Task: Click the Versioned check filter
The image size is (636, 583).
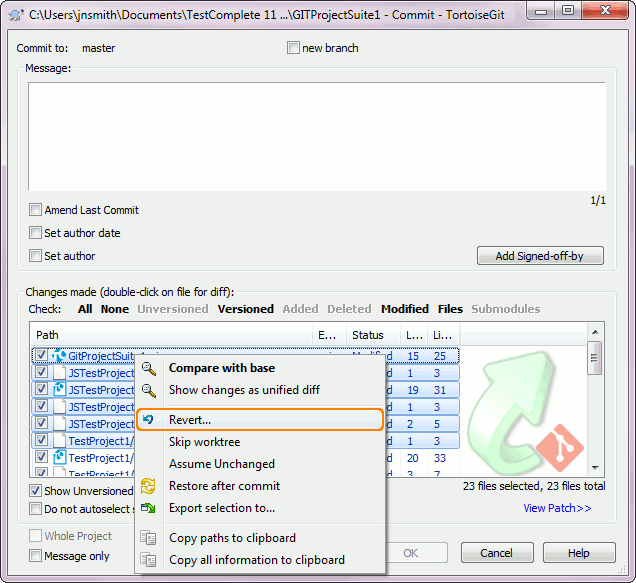Action: [x=246, y=309]
